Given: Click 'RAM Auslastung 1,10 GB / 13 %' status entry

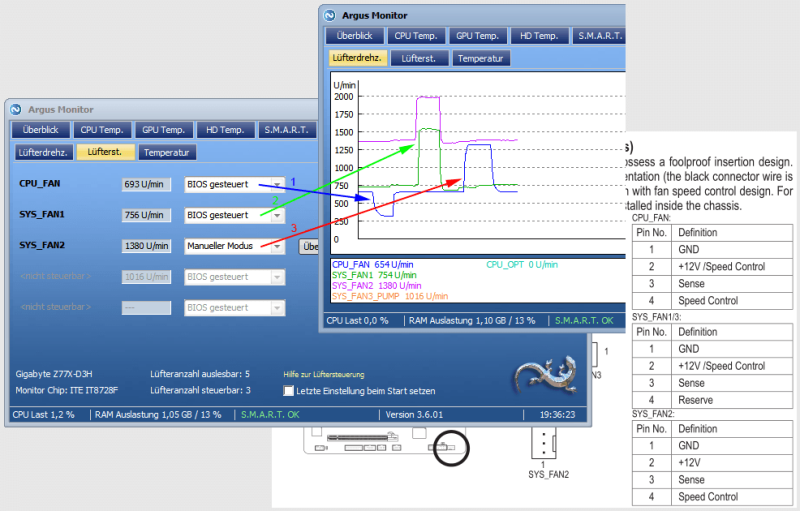Looking at the screenshot, I should (472, 321).
